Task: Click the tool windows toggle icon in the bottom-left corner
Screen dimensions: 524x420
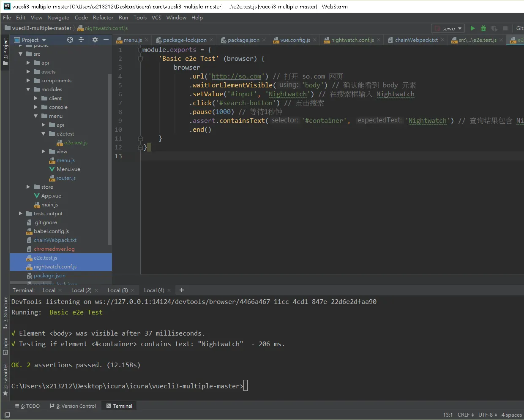Action: point(7,415)
